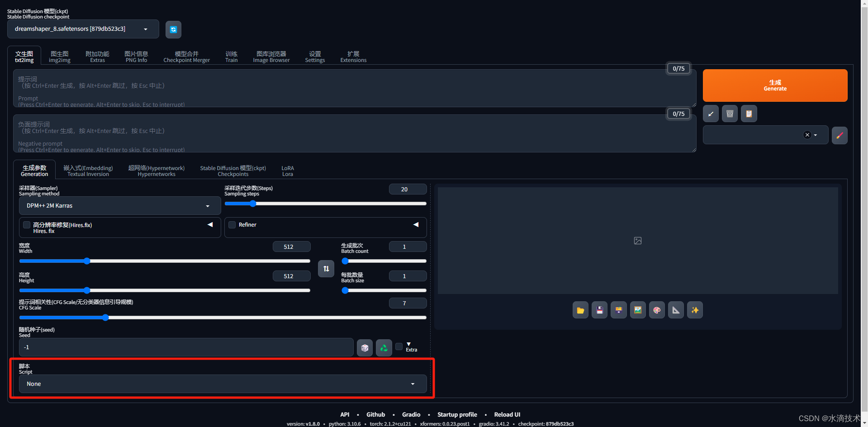This screenshot has width=868, height=427.
Task: Open the API link in the footer
Action: coord(345,414)
